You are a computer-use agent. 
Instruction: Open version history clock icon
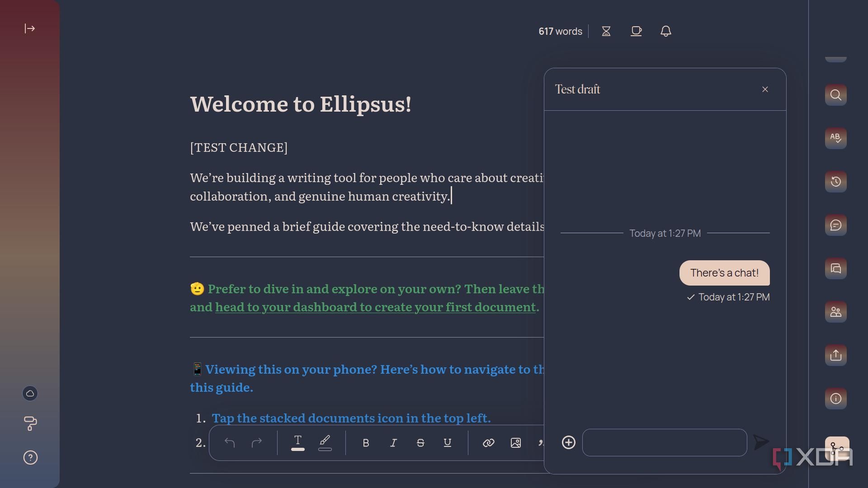pos(836,182)
